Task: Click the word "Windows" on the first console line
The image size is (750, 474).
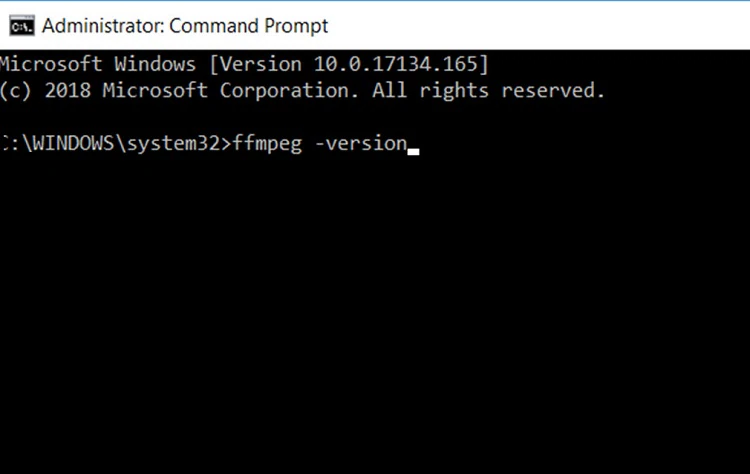Action: tap(155, 65)
